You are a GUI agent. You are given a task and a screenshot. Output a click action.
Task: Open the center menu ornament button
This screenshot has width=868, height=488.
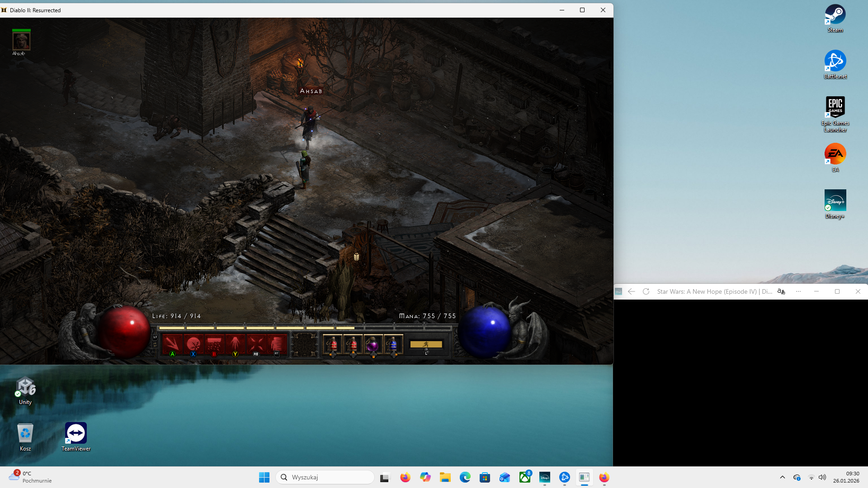tap(304, 345)
